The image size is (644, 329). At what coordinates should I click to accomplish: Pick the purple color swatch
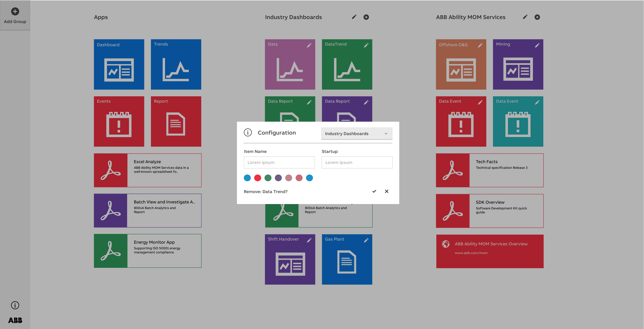point(278,178)
